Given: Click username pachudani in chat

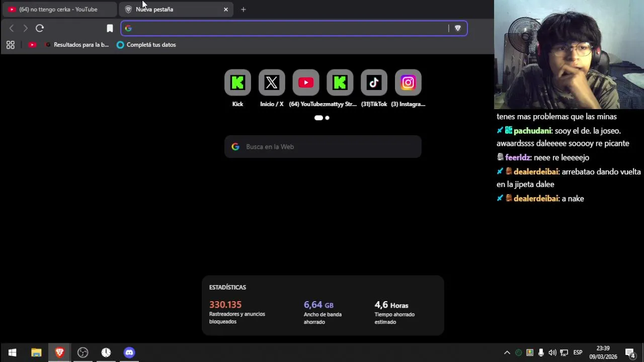Looking at the screenshot, I should click(x=532, y=131).
